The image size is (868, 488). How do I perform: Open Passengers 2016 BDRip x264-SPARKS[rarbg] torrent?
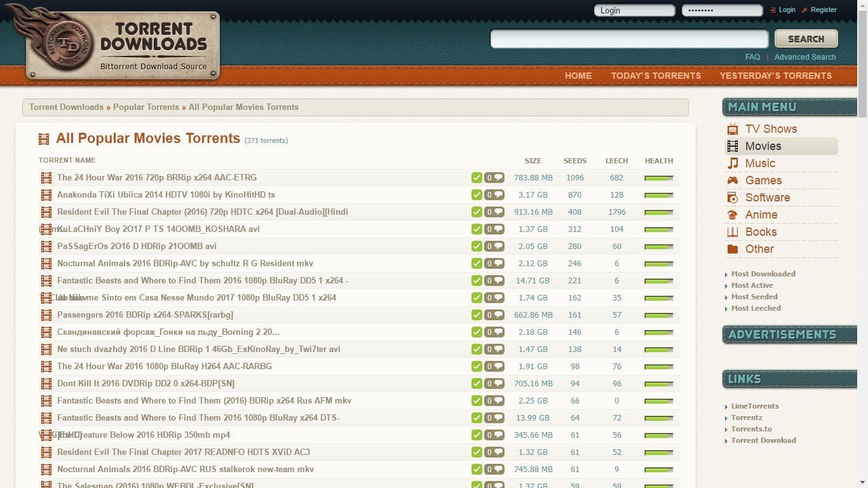point(145,315)
